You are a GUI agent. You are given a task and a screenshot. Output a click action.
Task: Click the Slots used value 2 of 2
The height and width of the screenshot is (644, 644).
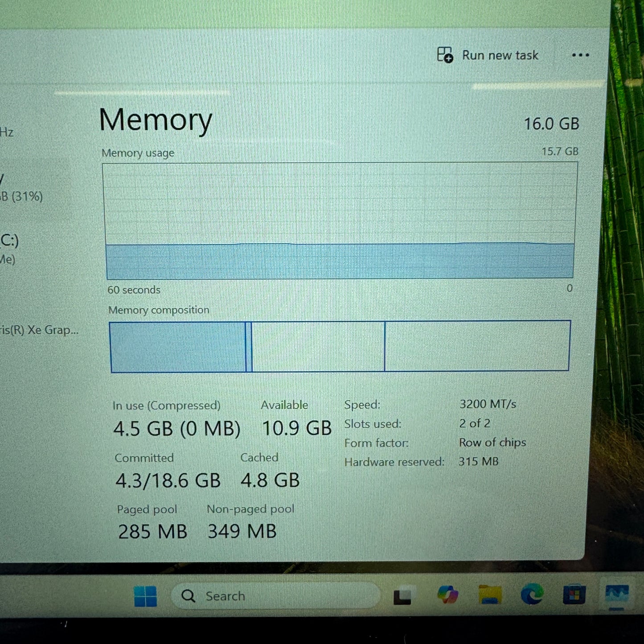tap(475, 423)
